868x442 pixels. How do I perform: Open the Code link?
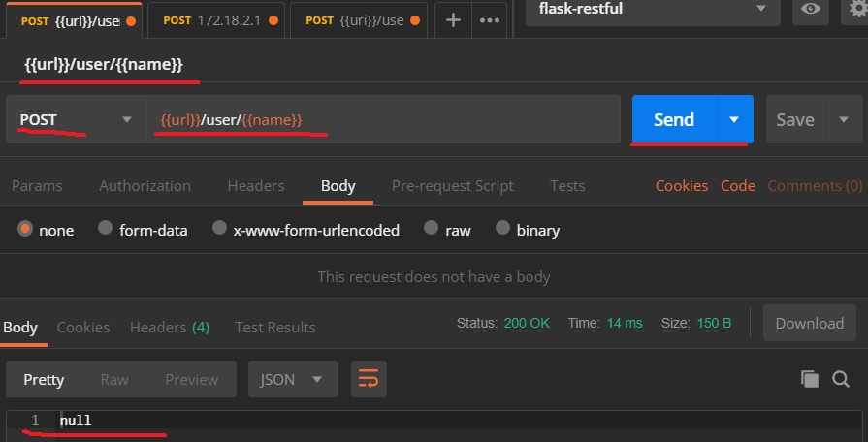[x=738, y=186]
